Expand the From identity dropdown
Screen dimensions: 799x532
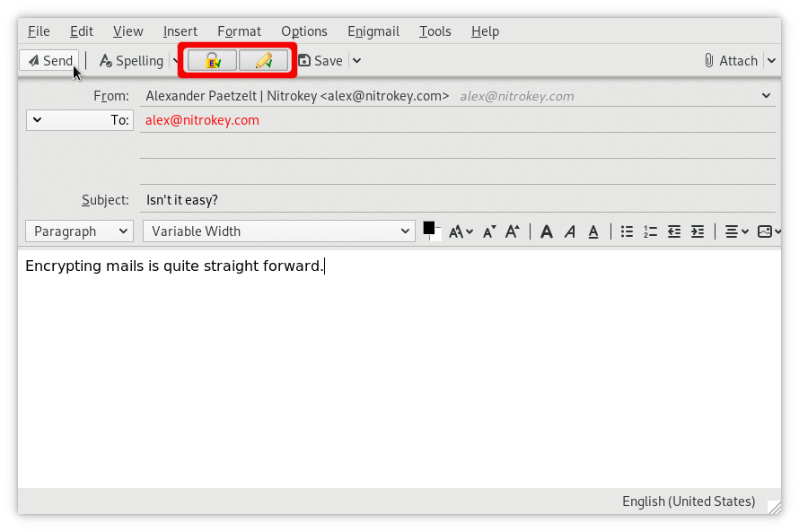click(766, 96)
